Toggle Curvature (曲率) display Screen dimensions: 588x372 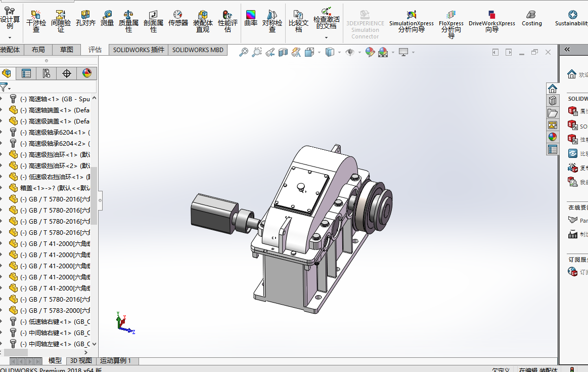[x=250, y=18]
